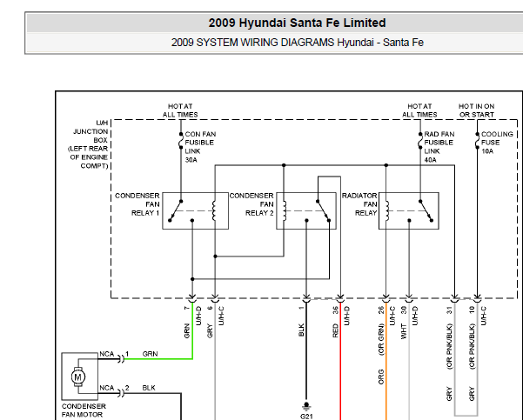Screen dimensions: 523x420
Task: Click the Condenser Fan Relay 1 coil symbol
Action: click(x=214, y=210)
